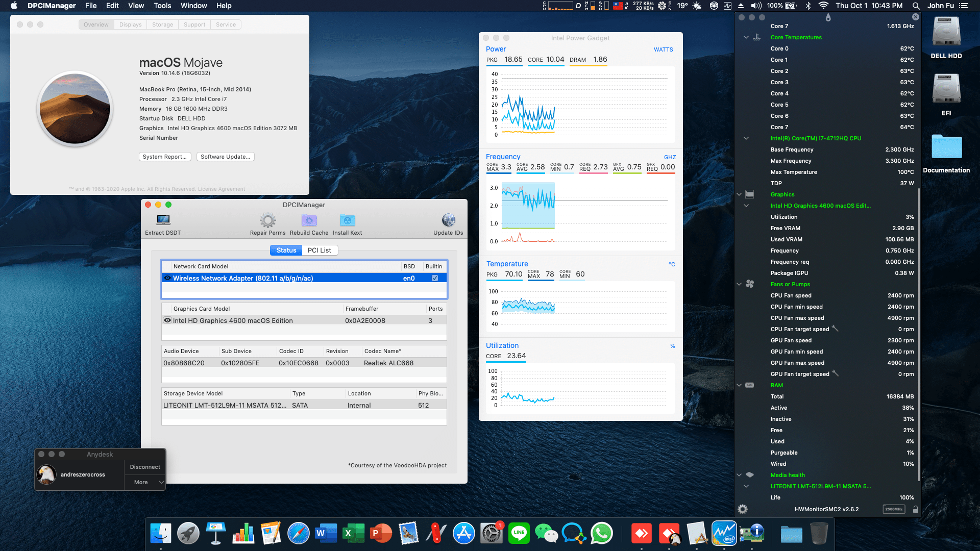Image resolution: width=980 pixels, height=551 pixels.
Task: Open the Apple menu
Action: point(14,6)
